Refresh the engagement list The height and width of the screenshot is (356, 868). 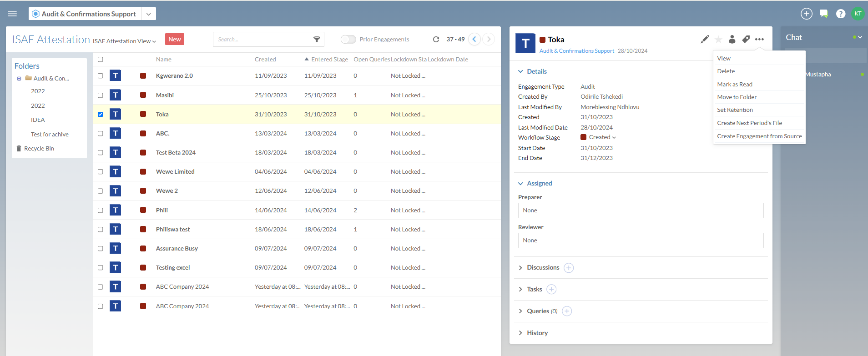pyautogui.click(x=436, y=40)
